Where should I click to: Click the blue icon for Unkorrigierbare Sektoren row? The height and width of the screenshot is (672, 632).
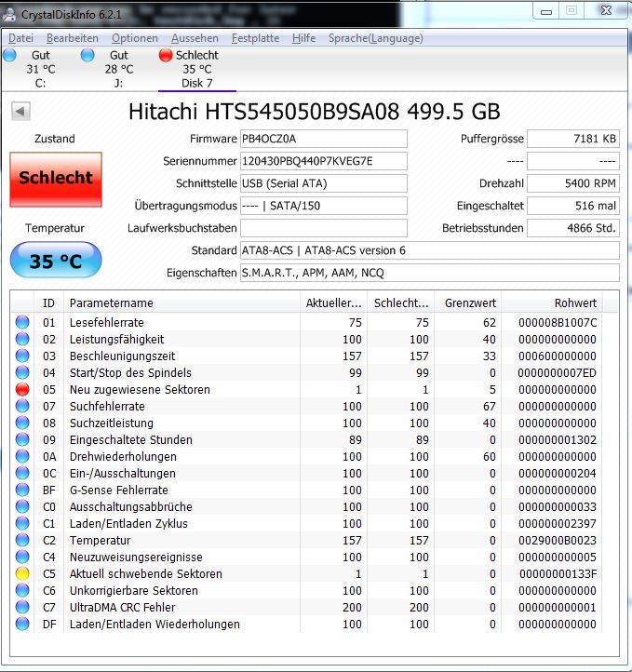coord(22,590)
